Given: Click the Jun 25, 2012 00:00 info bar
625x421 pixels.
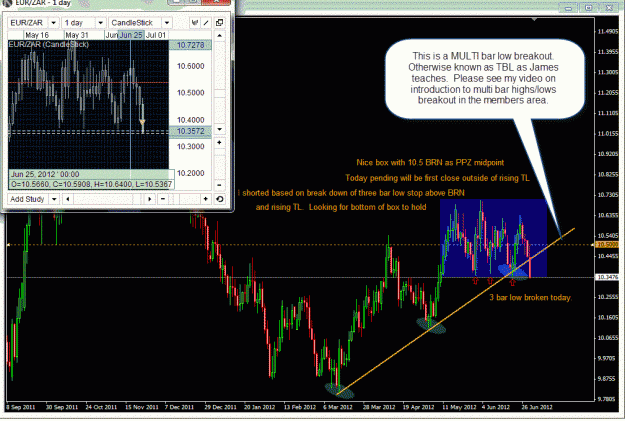Looking at the screenshot, I should click(x=91, y=174).
